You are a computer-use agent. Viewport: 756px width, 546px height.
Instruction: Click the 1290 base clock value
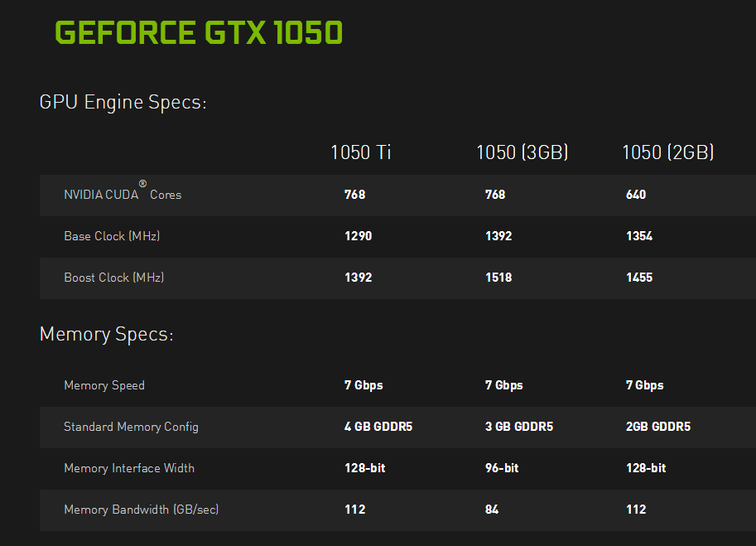pyautogui.click(x=359, y=236)
